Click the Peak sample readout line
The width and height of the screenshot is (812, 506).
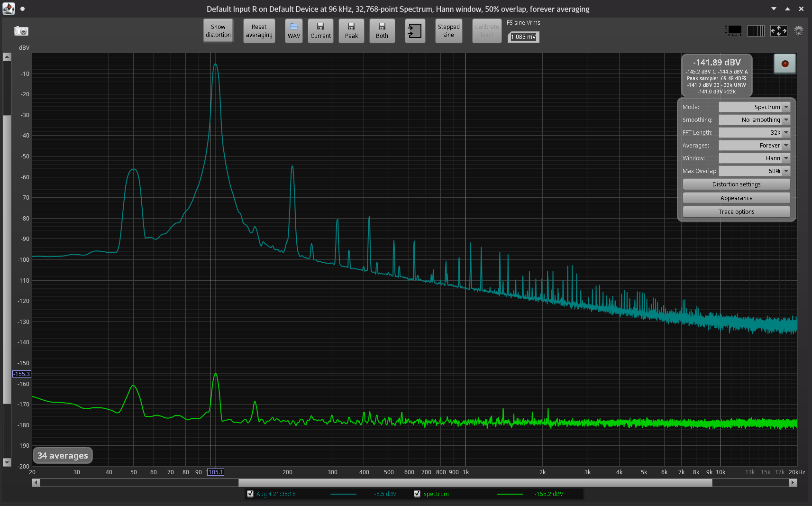[717, 79]
